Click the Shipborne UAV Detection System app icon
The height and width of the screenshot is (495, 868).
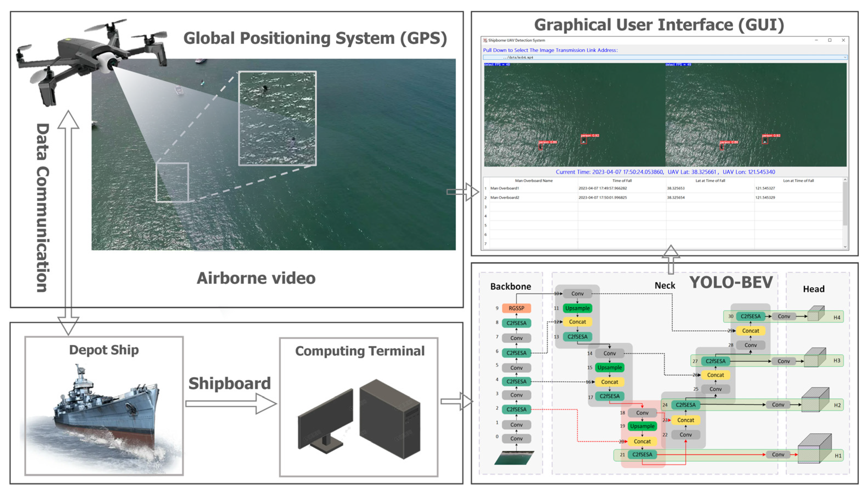pyautogui.click(x=485, y=40)
